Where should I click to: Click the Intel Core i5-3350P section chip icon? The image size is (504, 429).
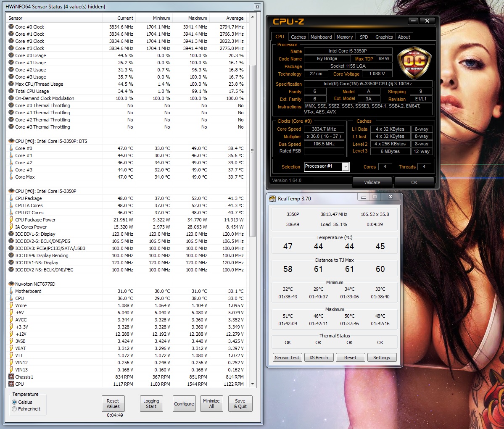pyautogui.click(x=11, y=191)
